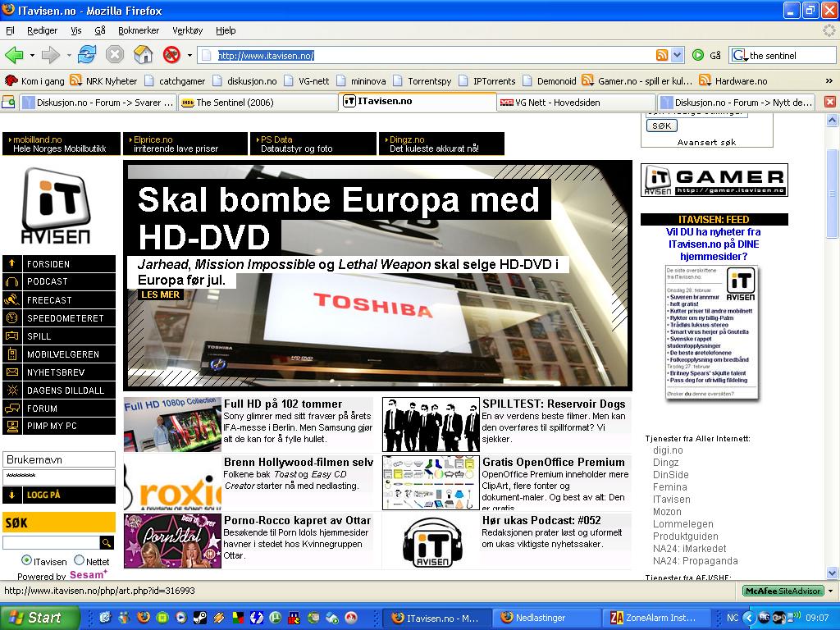Viewport: 840px width, 630px height.
Task: Open the Rediger menu
Action: (x=43, y=30)
